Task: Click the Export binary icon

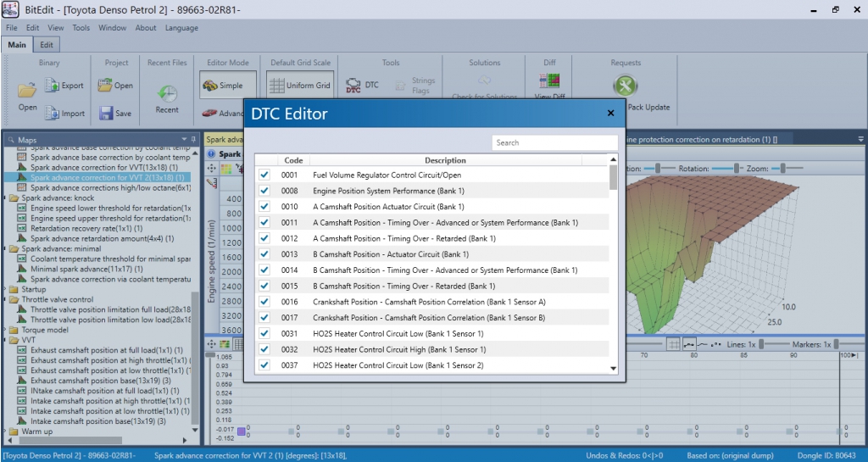Action: (53, 86)
